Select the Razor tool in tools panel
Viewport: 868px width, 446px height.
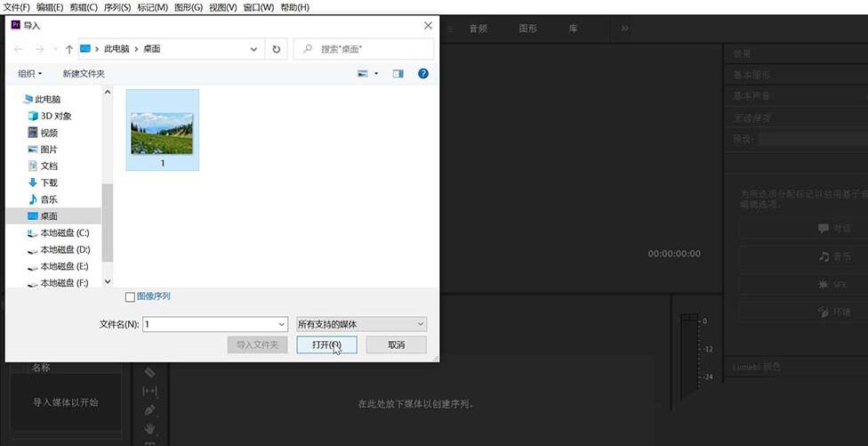(150, 372)
